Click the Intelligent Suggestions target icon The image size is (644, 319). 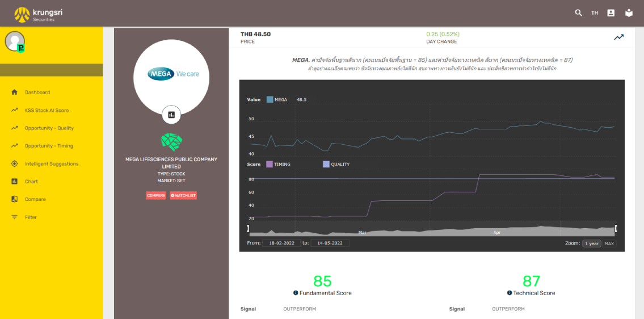click(x=14, y=163)
